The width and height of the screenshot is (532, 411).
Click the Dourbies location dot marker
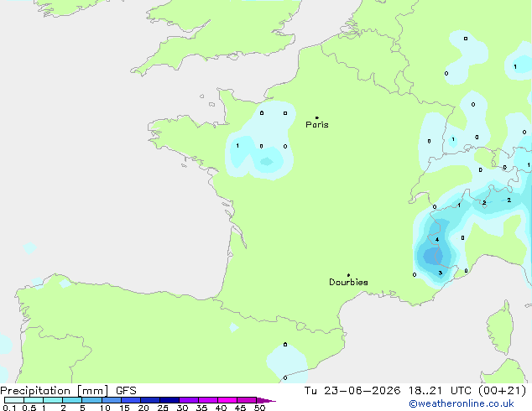[348, 275]
